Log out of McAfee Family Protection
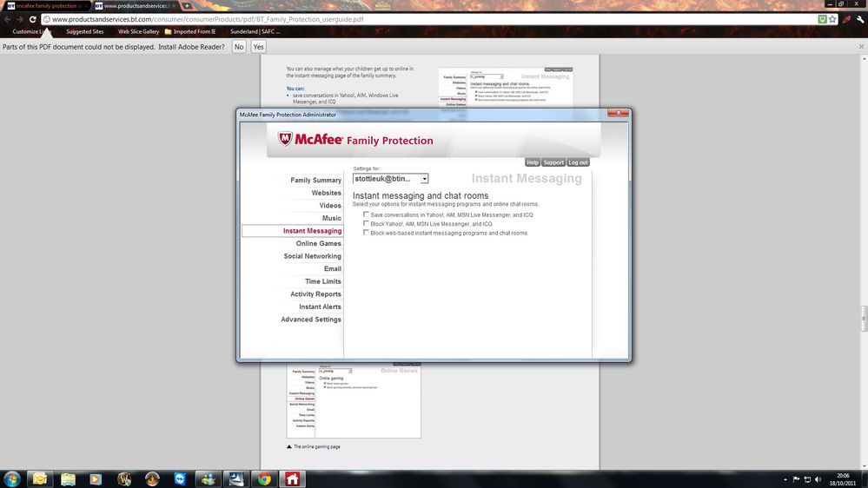This screenshot has width=868, height=488. [x=578, y=162]
